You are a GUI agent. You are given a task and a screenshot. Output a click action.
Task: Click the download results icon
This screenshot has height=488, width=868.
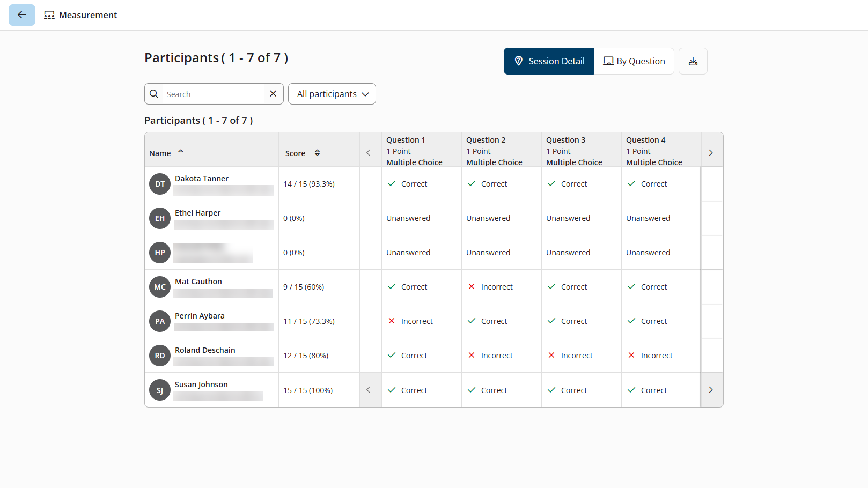pyautogui.click(x=693, y=61)
